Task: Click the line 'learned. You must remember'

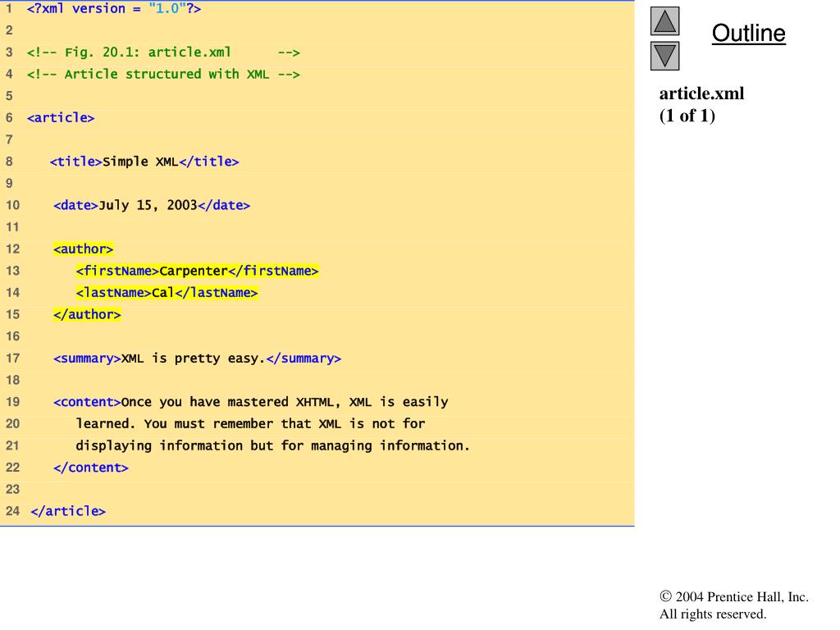Action: (250, 424)
